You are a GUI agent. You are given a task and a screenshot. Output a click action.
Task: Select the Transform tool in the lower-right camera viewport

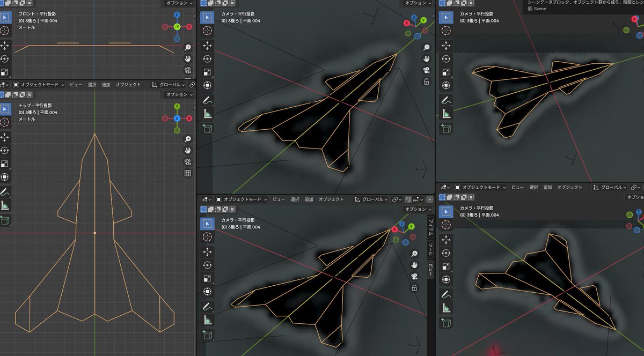[x=445, y=279]
